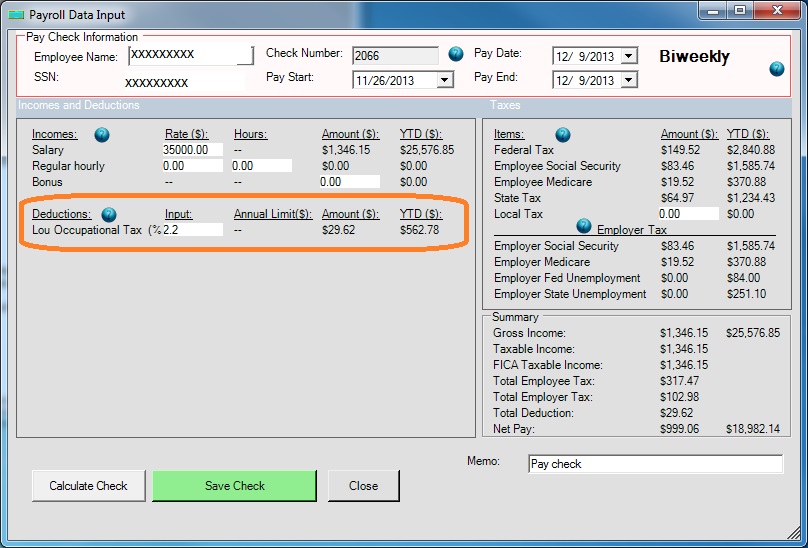This screenshot has width=808, height=548.
Task: Click into the Memo text box
Action: click(655, 464)
